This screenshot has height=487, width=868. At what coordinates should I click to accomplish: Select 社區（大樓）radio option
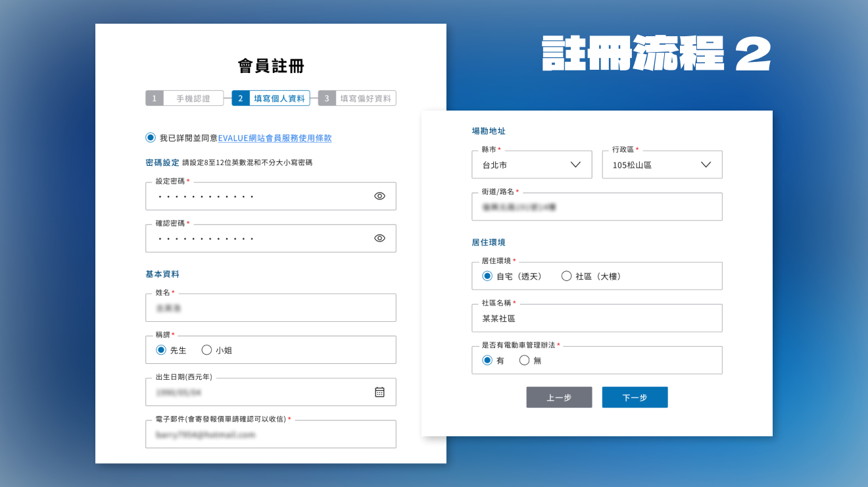click(566, 276)
